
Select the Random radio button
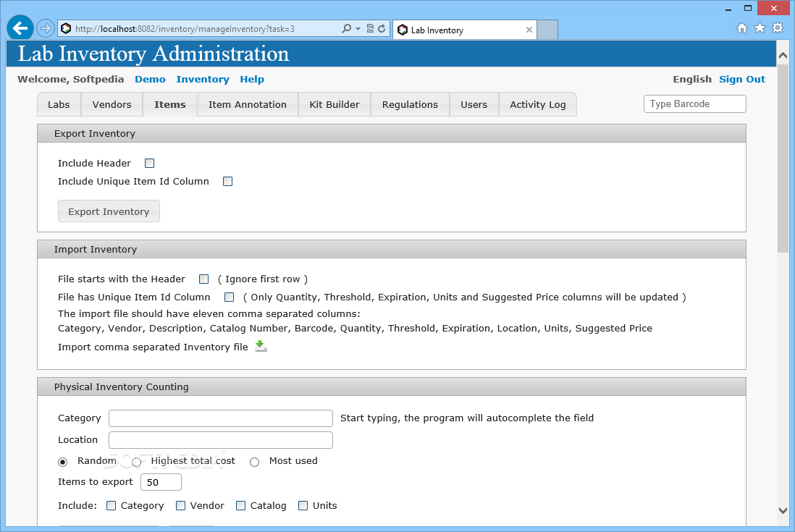click(x=63, y=462)
